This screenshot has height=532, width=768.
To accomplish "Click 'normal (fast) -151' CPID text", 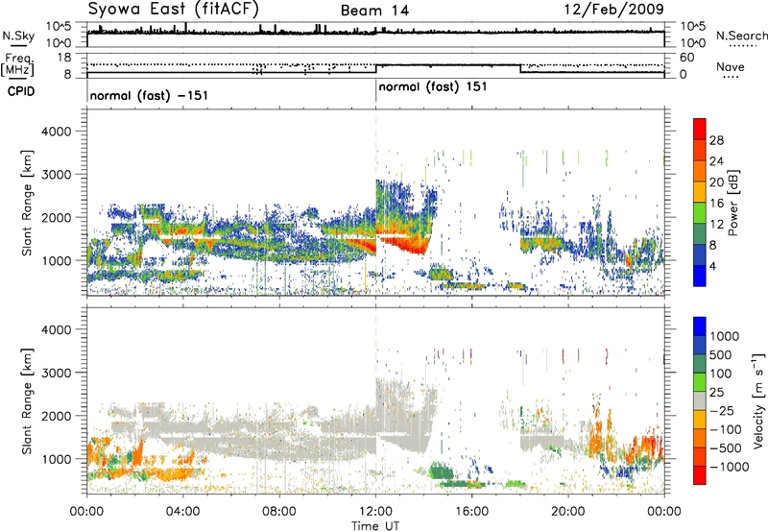I will pyautogui.click(x=149, y=95).
